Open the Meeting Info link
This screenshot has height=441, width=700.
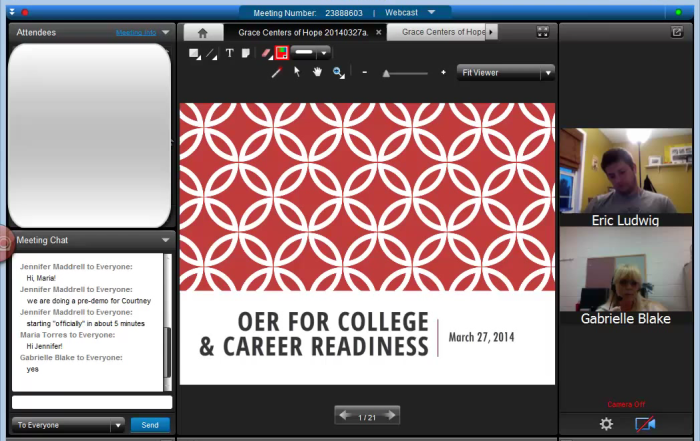(x=135, y=32)
